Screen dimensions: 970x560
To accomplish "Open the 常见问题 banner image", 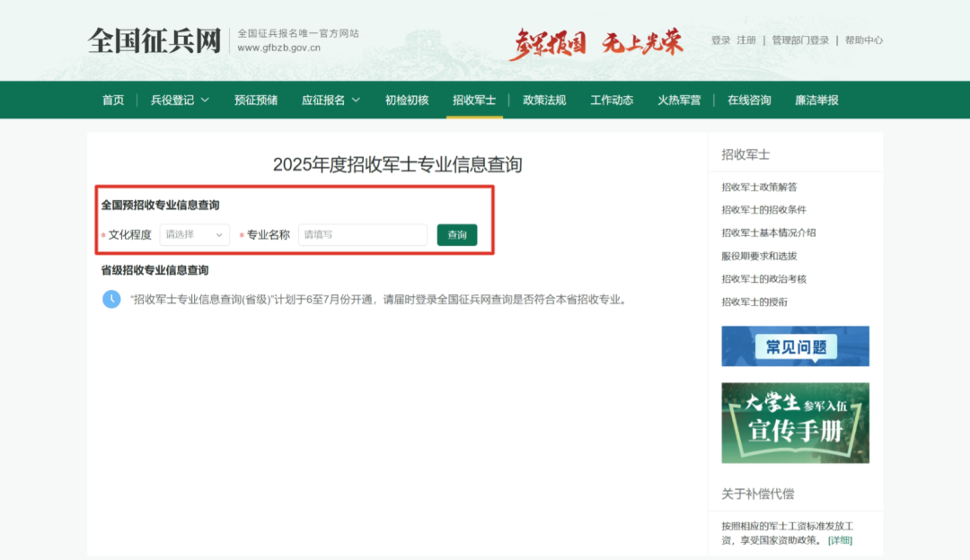I will click(795, 346).
